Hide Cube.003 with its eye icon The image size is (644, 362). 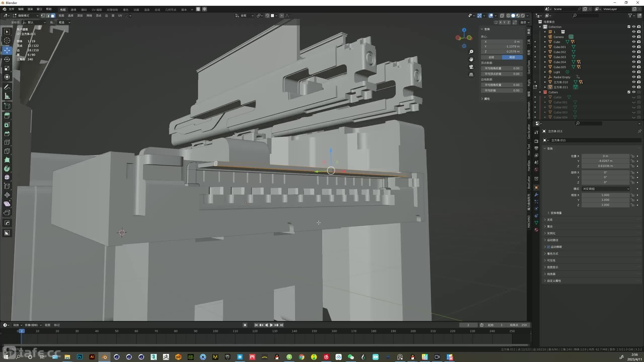coord(634,57)
